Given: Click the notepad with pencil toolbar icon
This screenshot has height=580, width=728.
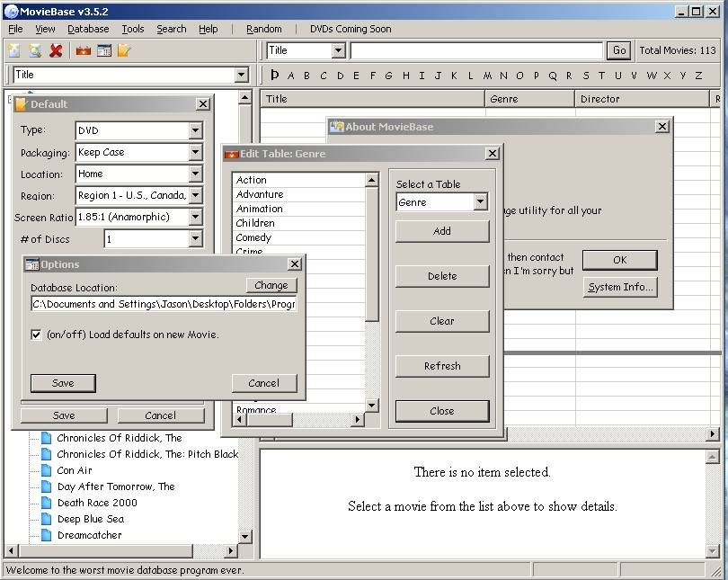Looking at the screenshot, I should 124,51.
